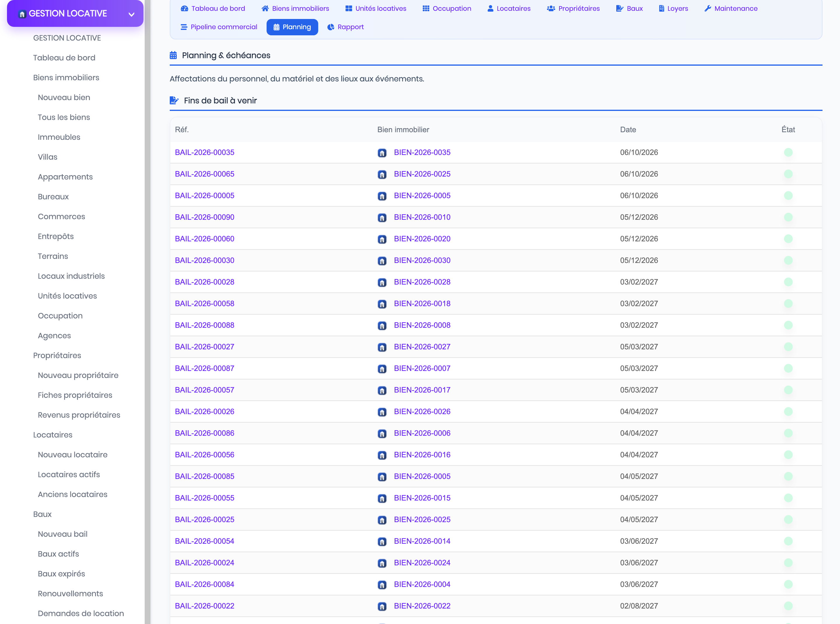The height and width of the screenshot is (624, 840).
Task: Click green status dot for BAIL-2026-00028
Action: click(x=788, y=282)
